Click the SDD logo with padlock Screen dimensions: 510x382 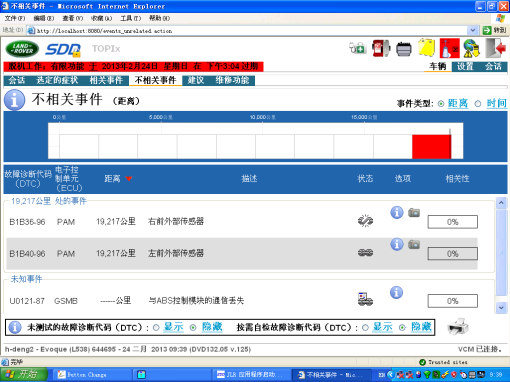63,50
